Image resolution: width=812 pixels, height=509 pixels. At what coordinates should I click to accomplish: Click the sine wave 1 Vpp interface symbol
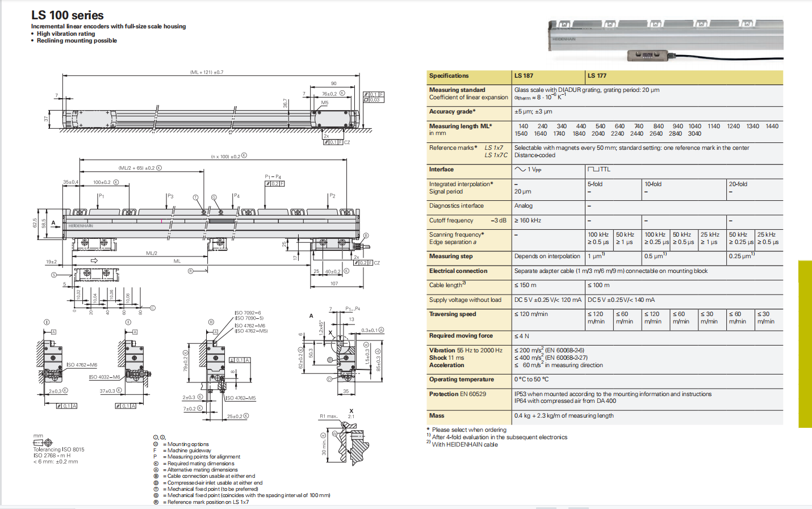[520, 169]
